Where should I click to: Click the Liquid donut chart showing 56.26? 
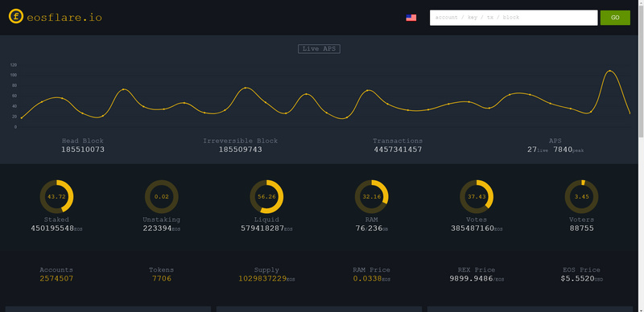(266, 197)
